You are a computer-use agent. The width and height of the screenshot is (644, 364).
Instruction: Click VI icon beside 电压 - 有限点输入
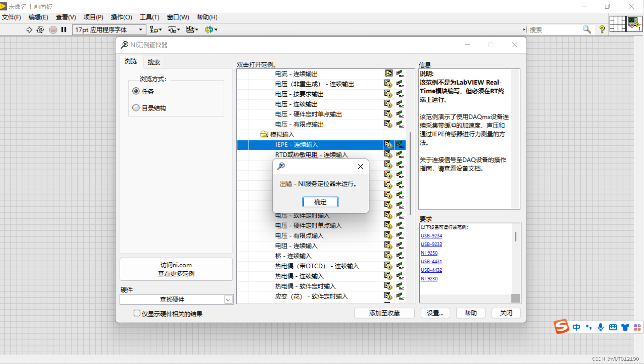pyautogui.click(x=388, y=236)
